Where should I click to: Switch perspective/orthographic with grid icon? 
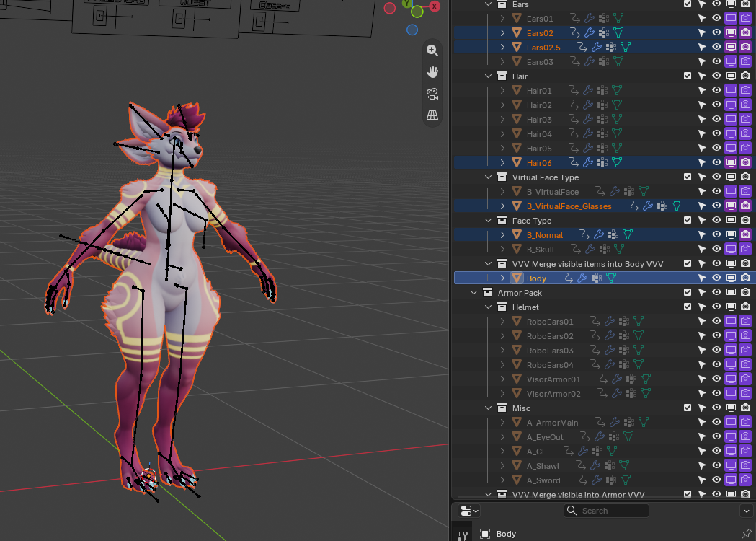coord(432,115)
